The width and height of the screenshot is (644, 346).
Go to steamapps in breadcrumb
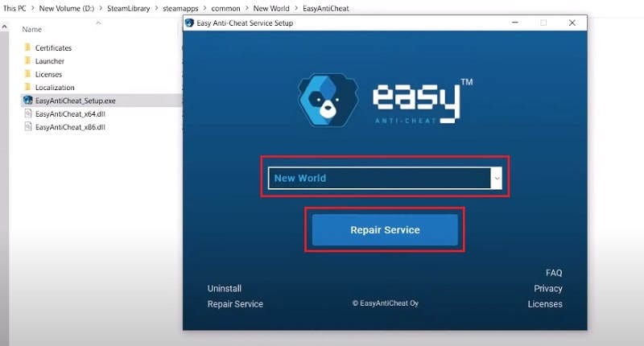180,8
